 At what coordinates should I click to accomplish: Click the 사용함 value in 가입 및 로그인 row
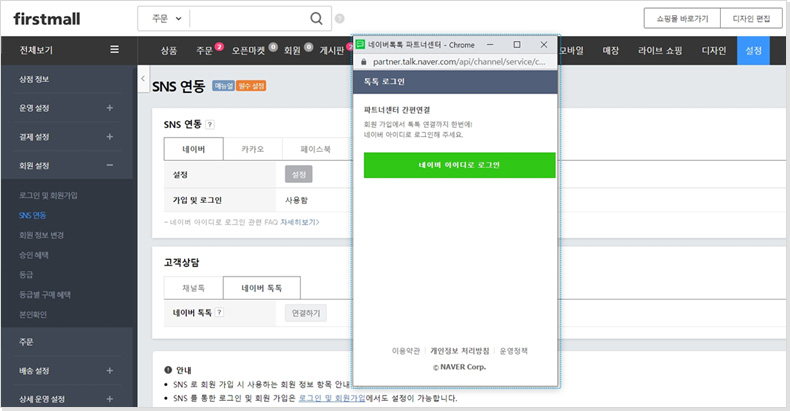tap(296, 200)
